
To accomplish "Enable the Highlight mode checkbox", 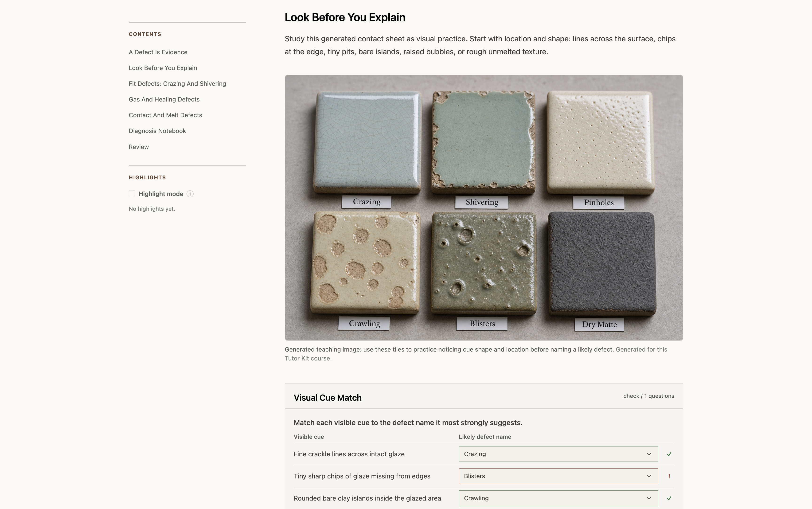I will pyautogui.click(x=132, y=194).
